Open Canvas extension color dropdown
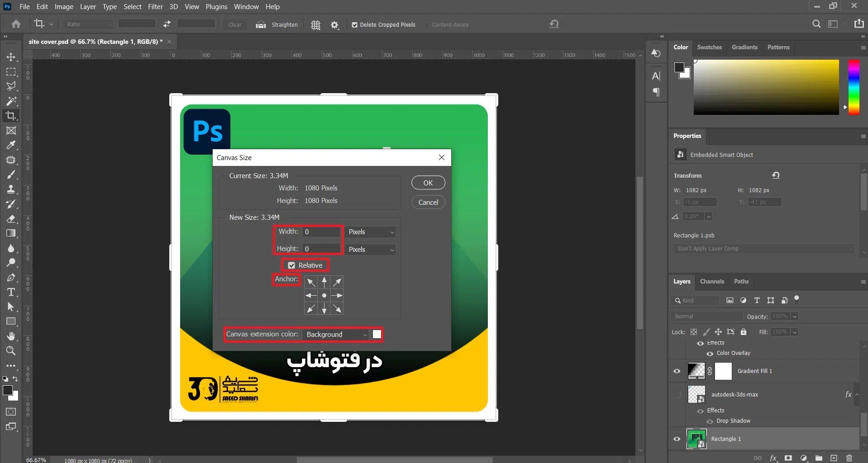The image size is (868, 463). click(336, 335)
